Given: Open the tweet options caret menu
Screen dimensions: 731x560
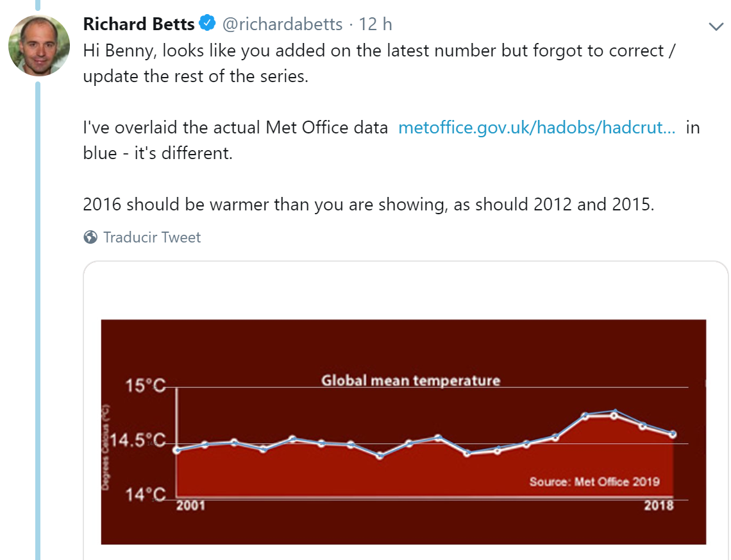Looking at the screenshot, I should point(716,27).
